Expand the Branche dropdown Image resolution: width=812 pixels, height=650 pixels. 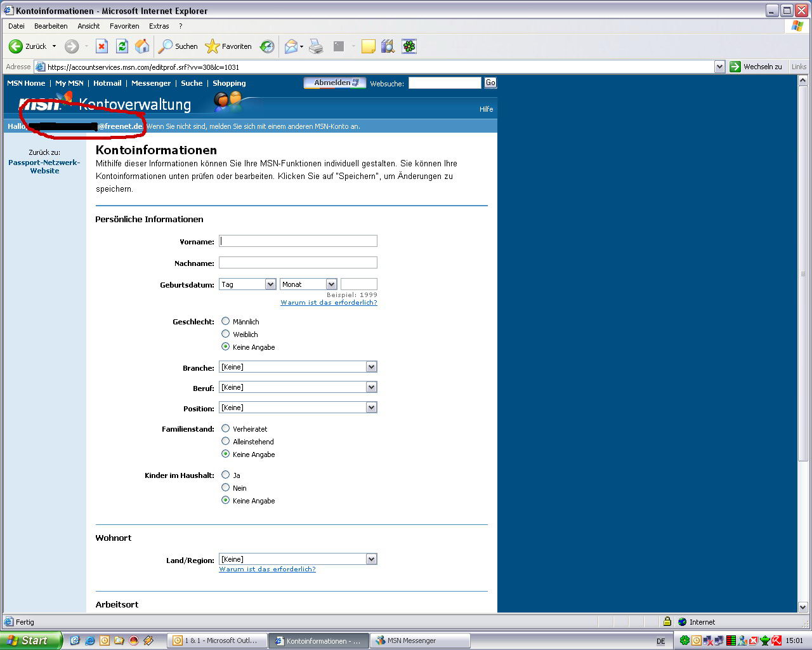tap(298, 367)
